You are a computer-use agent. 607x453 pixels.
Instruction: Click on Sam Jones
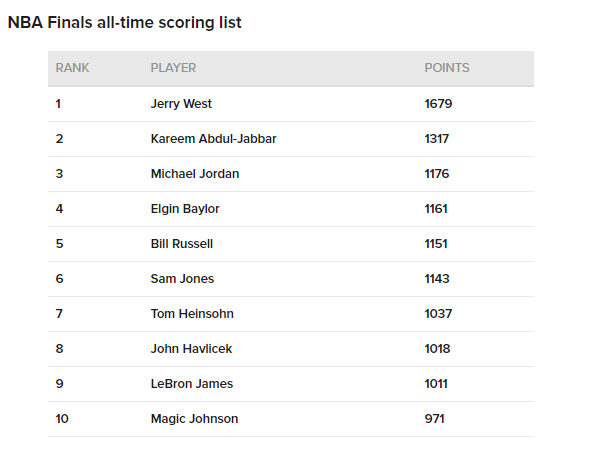182,279
